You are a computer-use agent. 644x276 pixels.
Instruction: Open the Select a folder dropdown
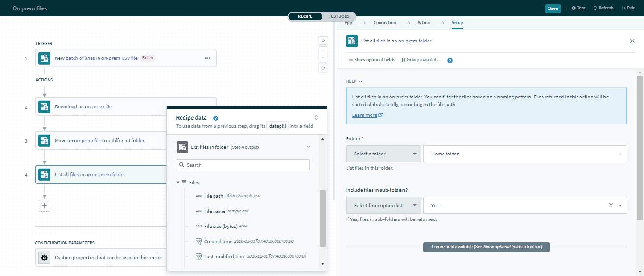tap(383, 154)
